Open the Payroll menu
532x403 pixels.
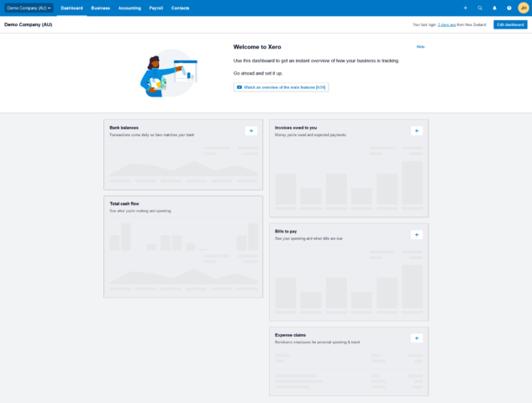click(156, 8)
